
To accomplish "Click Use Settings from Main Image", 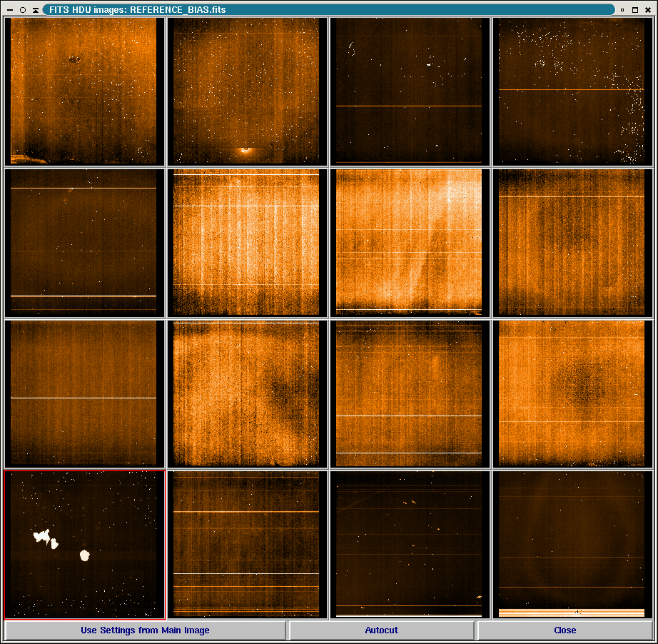I will pos(145,630).
